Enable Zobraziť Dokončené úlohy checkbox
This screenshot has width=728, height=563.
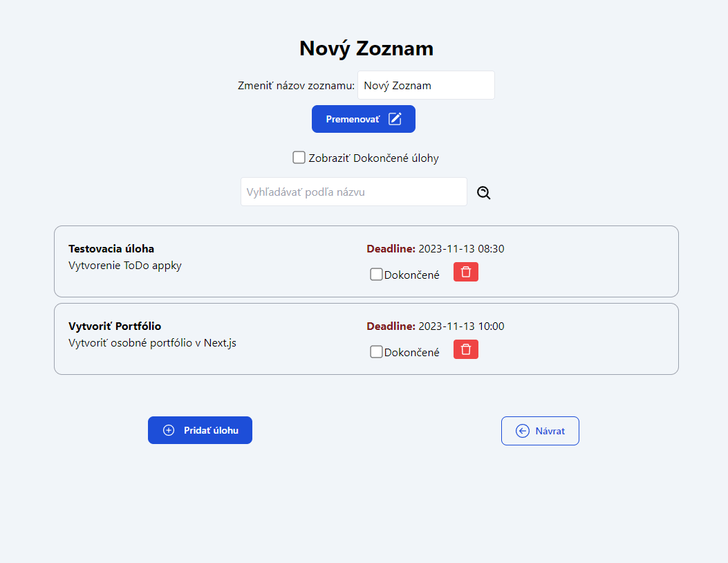(299, 158)
